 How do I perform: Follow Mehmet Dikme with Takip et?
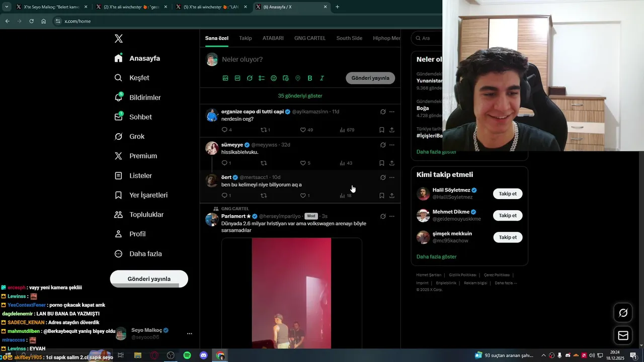click(508, 215)
